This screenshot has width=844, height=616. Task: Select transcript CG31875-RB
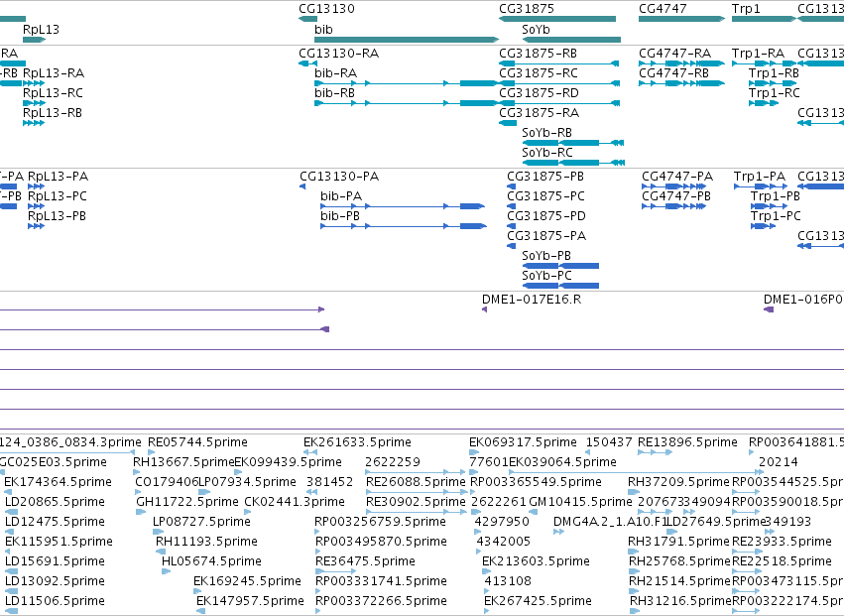click(x=539, y=54)
